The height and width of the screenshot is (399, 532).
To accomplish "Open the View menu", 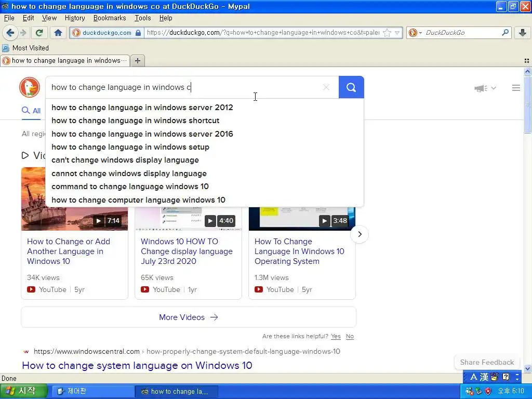I will pos(49,18).
